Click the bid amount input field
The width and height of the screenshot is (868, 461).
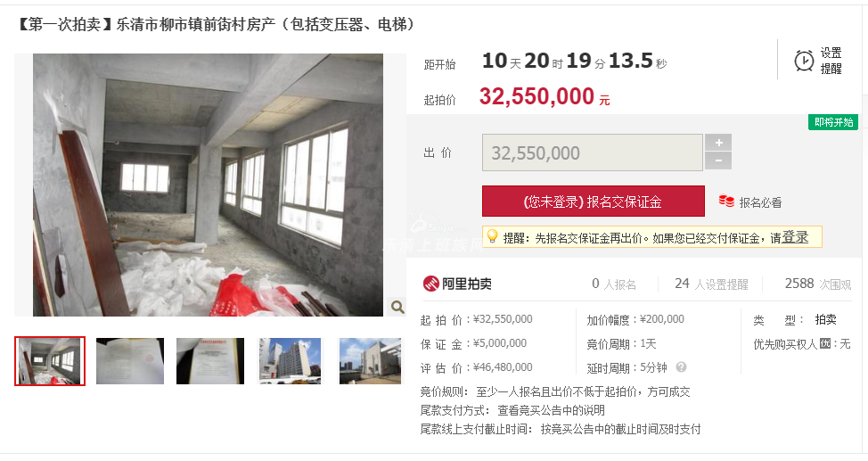tap(593, 152)
